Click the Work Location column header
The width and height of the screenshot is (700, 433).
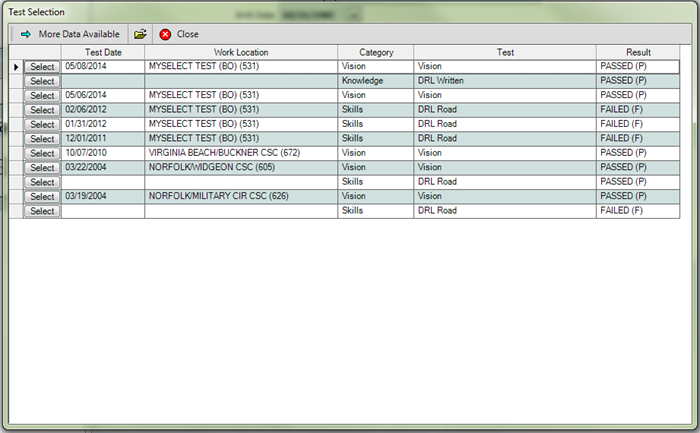point(241,52)
